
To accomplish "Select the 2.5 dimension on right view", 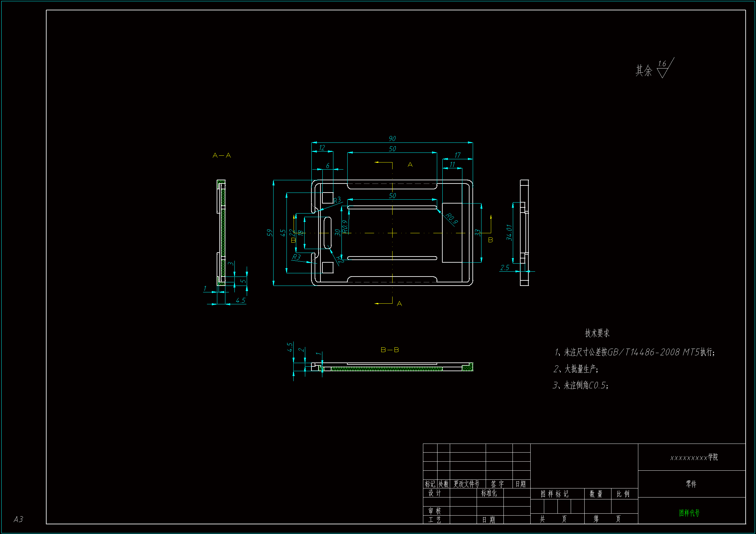I will pos(504,268).
